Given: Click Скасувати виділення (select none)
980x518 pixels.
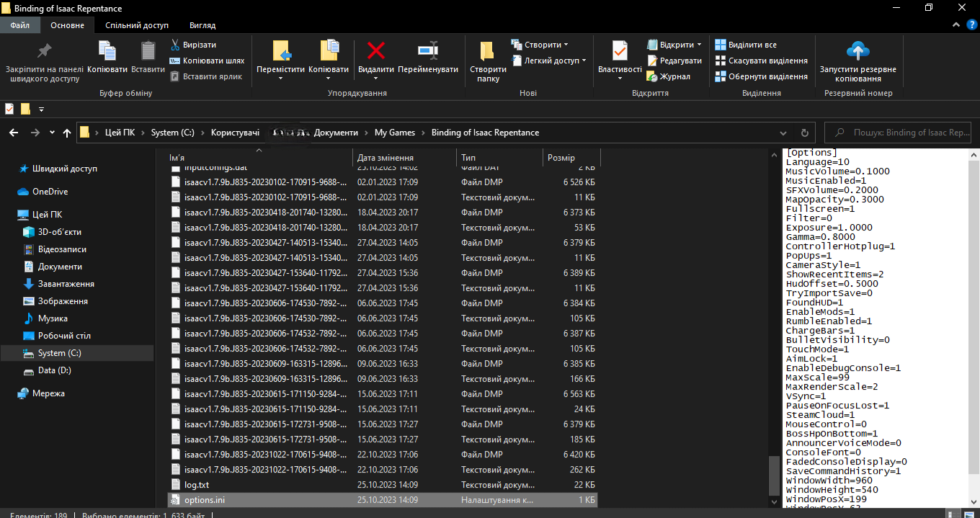Looking at the screenshot, I should tap(761, 61).
